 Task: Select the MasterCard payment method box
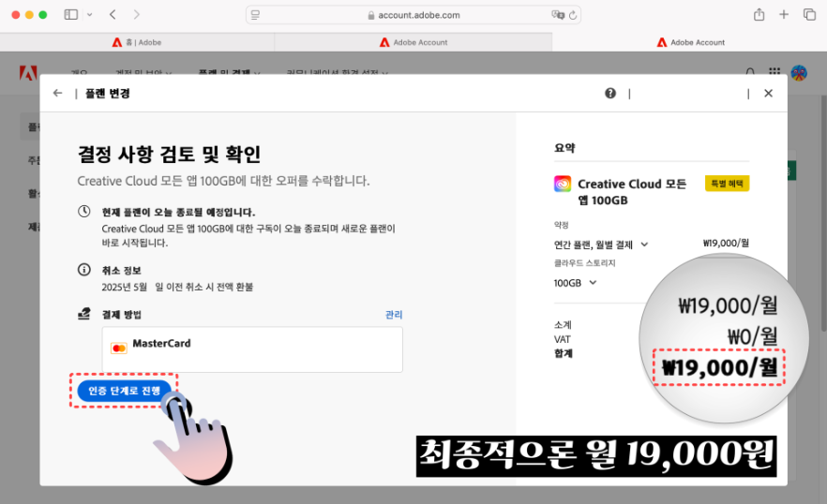(252, 349)
